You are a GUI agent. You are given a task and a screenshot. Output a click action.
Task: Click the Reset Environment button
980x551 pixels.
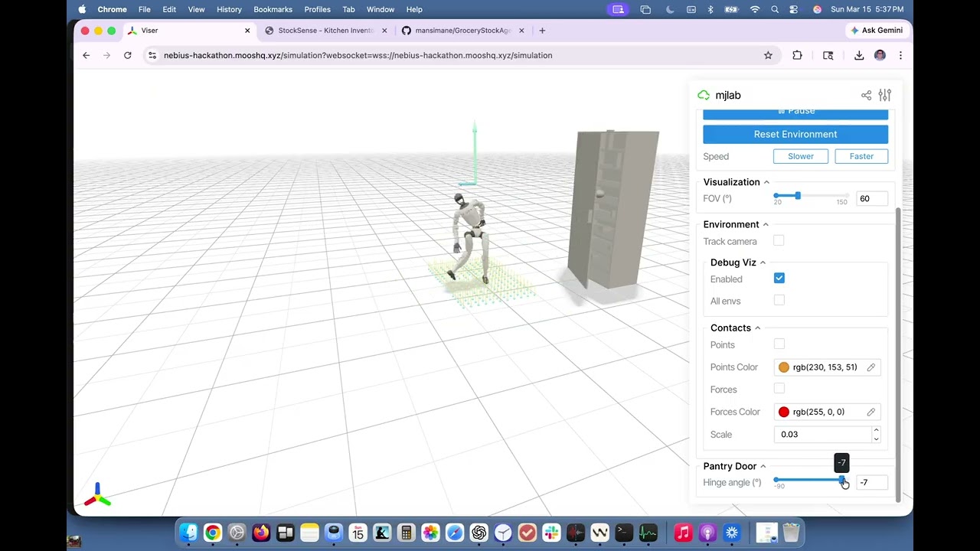[795, 134]
